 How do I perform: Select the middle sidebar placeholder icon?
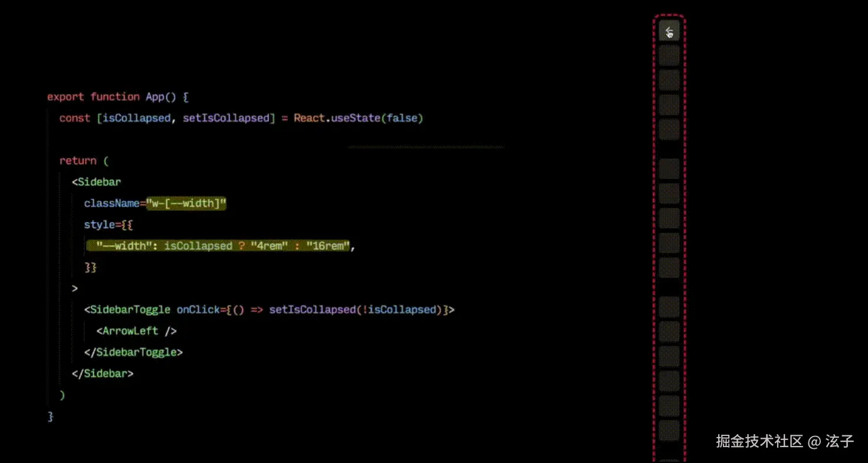pyautogui.click(x=669, y=242)
